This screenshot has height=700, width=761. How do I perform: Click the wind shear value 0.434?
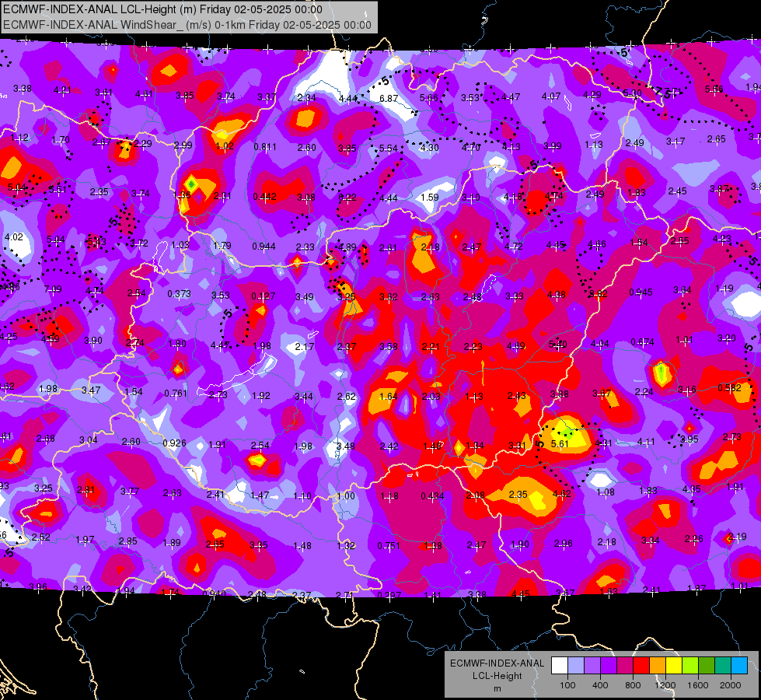coord(432,496)
